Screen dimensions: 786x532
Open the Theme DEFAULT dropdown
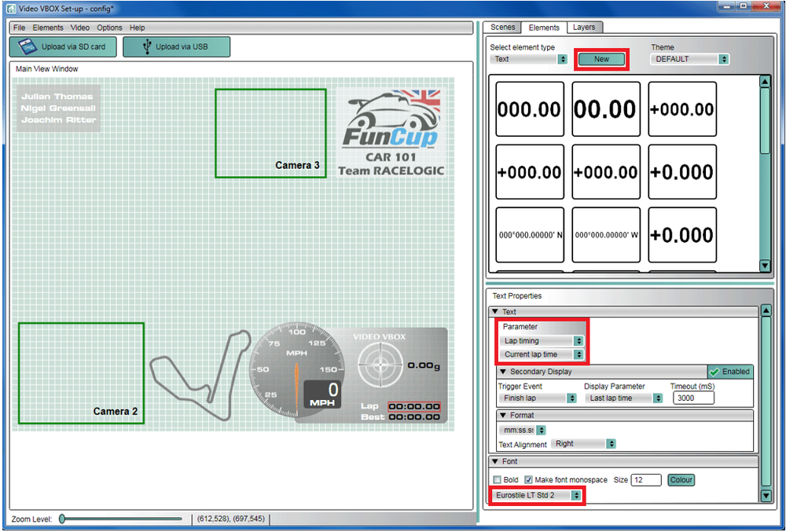689,59
